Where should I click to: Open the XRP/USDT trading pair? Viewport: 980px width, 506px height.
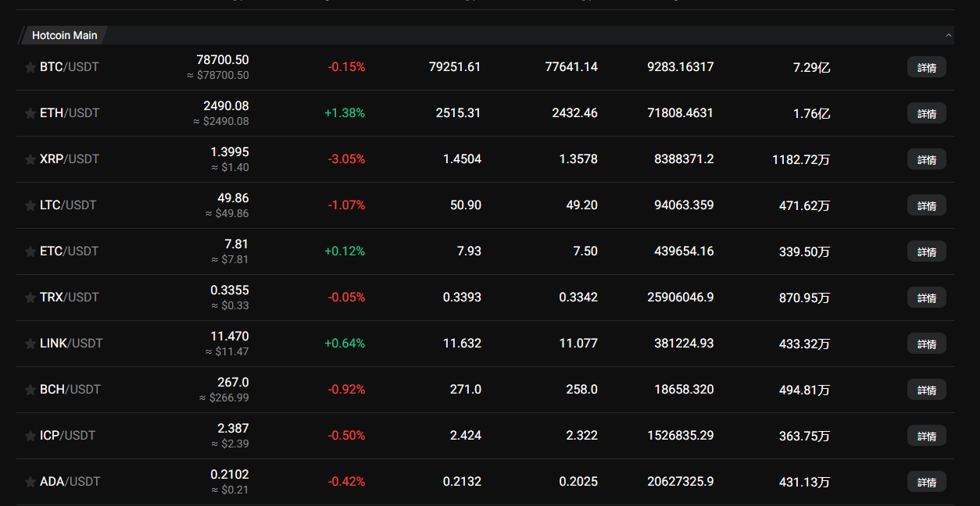pyautogui.click(x=70, y=159)
